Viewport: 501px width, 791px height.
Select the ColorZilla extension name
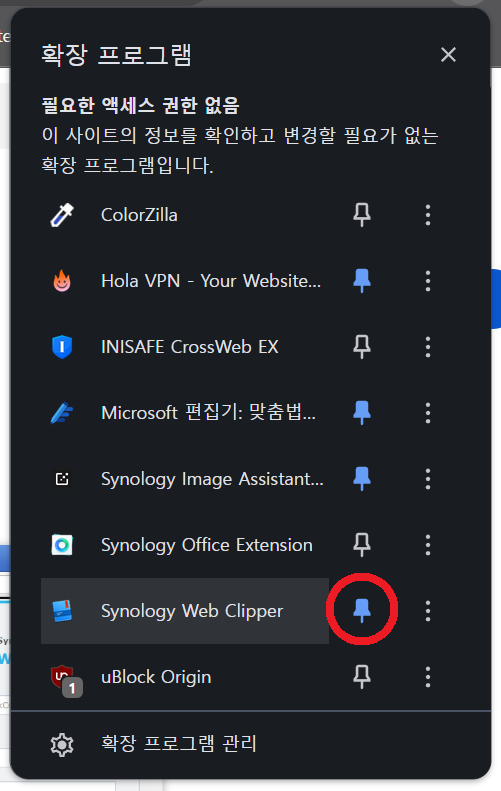click(139, 215)
